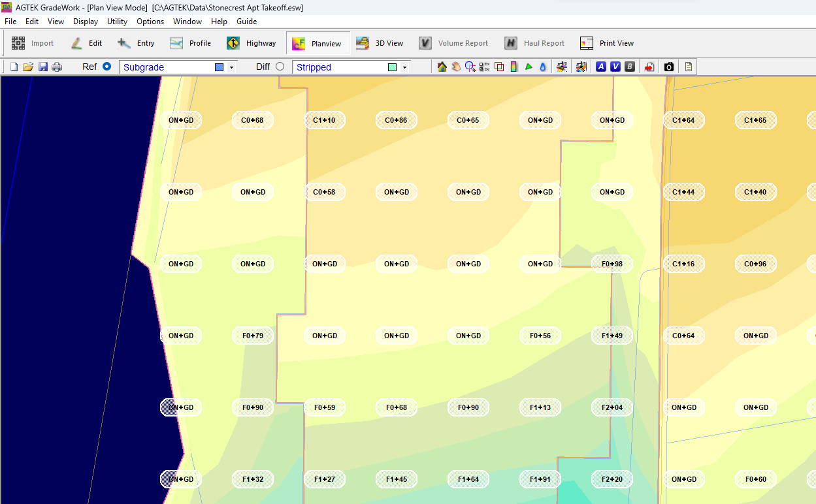This screenshot has width=816, height=504.
Task: Select the pan hand tool
Action: [456, 67]
